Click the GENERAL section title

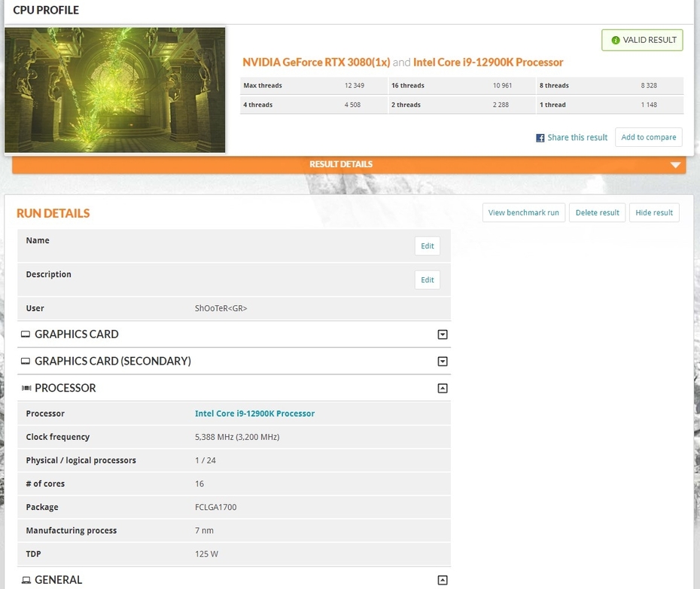58,580
